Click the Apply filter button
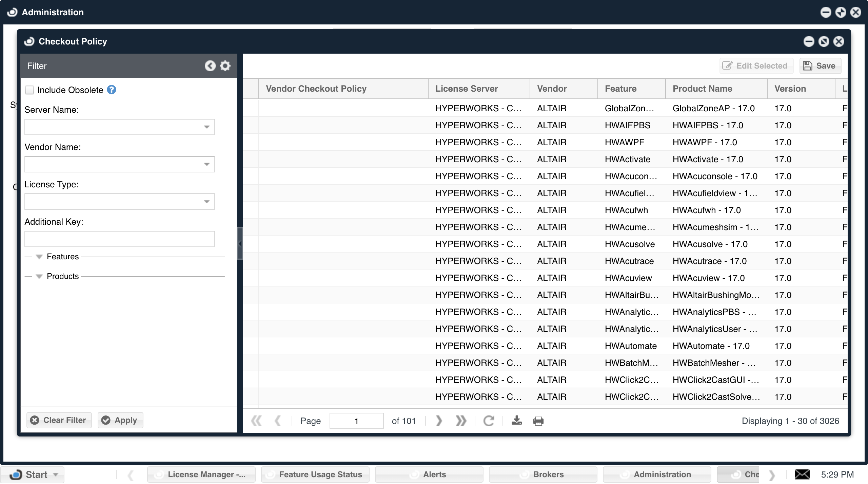This screenshot has width=868, height=484. coord(120,420)
